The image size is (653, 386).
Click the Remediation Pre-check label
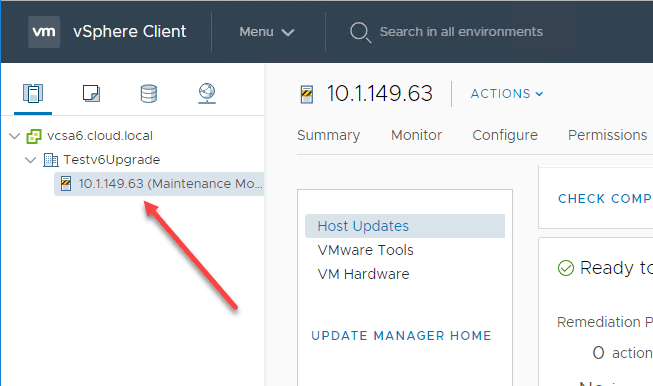605,322
